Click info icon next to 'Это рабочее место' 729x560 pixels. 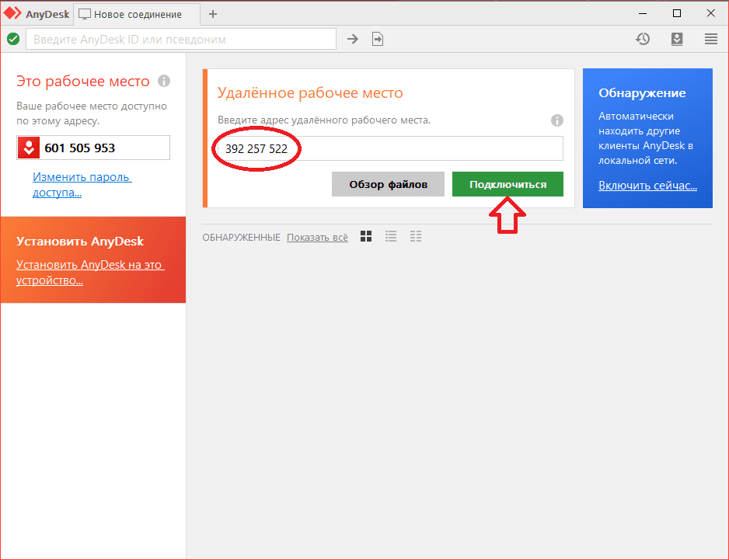[x=163, y=81]
